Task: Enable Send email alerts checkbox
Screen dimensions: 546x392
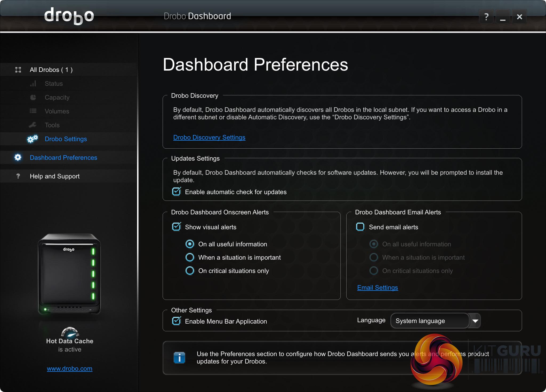Action: click(360, 227)
